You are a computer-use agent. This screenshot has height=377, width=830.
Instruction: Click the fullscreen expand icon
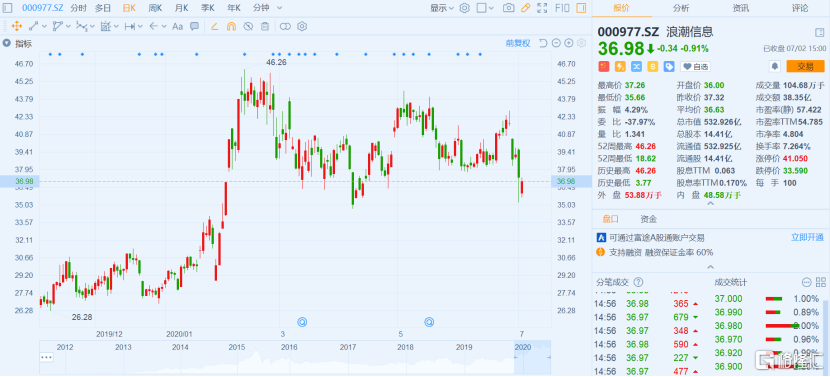pyautogui.click(x=542, y=8)
